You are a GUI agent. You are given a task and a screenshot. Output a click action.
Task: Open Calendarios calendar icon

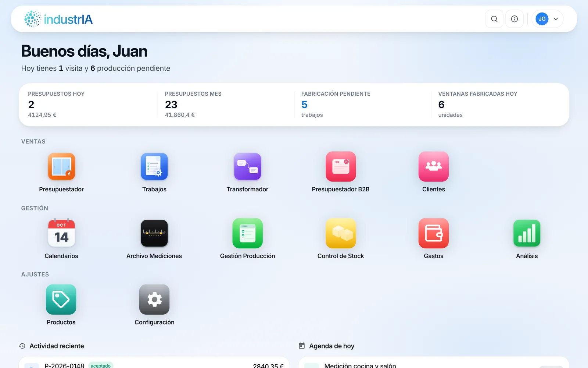(x=61, y=233)
